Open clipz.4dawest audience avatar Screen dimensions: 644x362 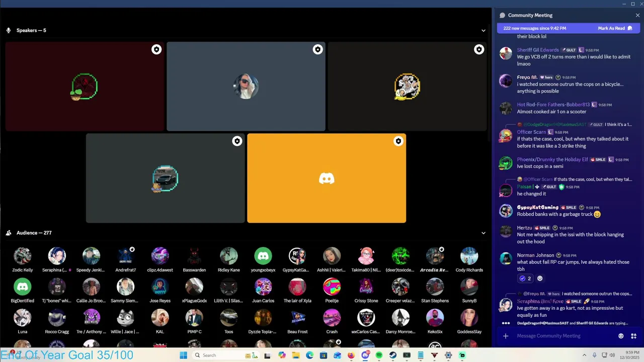(x=160, y=256)
